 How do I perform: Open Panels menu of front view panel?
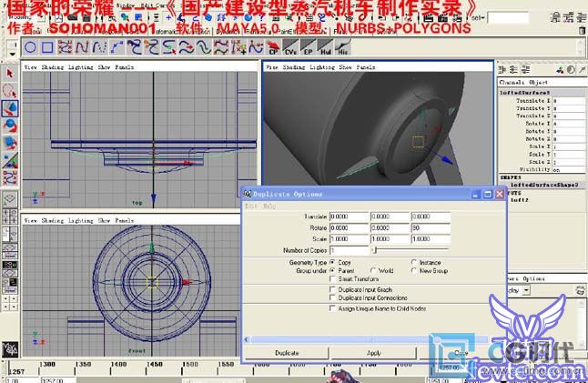[x=124, y=220]
